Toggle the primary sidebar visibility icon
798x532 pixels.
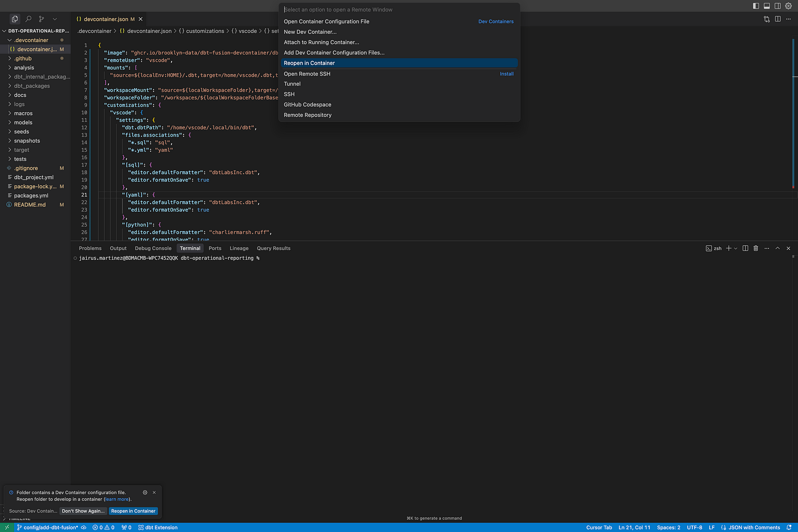755,5
